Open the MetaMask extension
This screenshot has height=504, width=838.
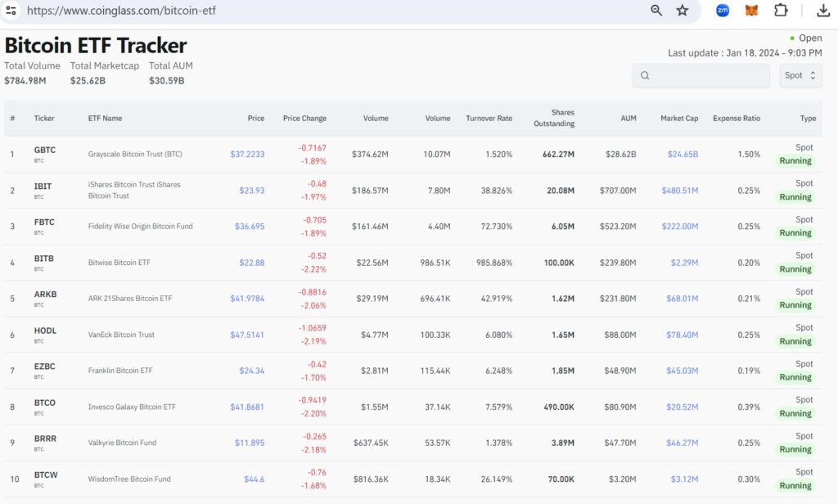tap(751, 10)
